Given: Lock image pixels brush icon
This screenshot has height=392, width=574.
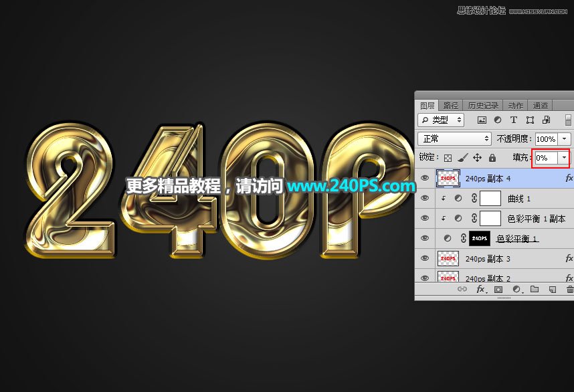Looking at the screenshot, I should (x=462, y=158).
